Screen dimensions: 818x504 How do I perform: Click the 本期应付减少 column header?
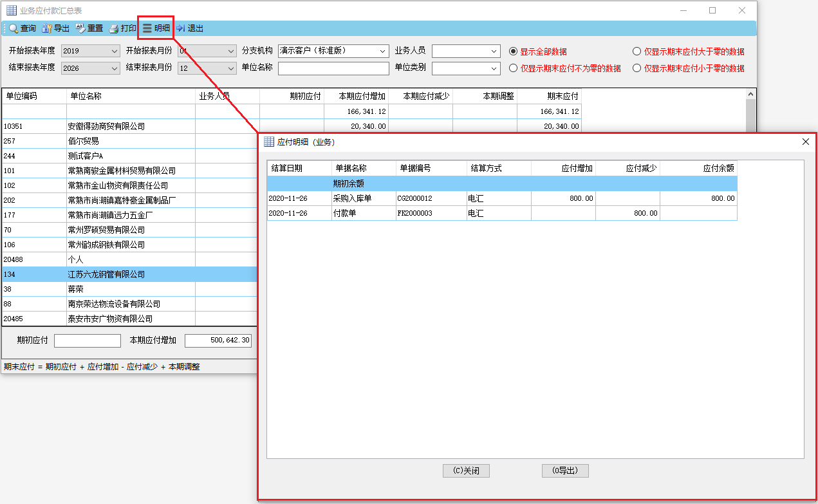point(420,96)
